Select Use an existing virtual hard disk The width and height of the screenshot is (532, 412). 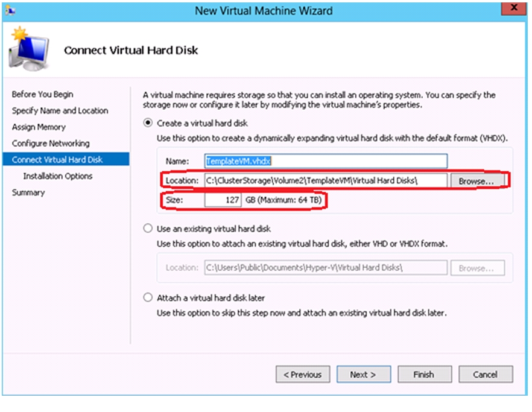[x=148, y=229]
